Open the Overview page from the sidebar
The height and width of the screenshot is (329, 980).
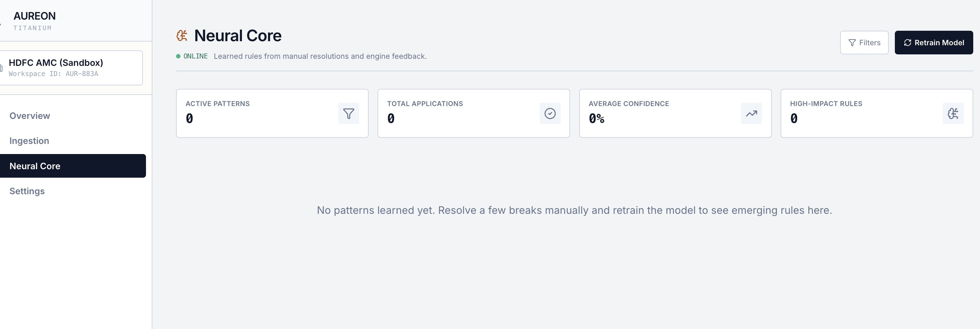30,116
